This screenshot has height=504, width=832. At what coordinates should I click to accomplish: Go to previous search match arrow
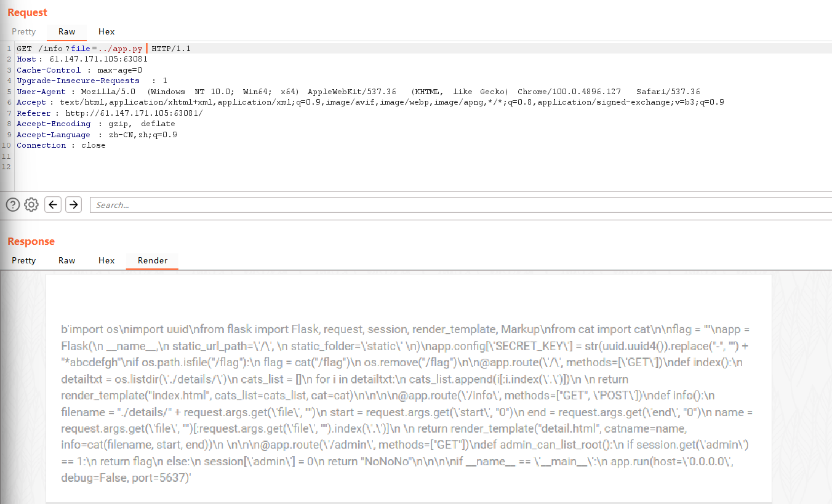(x=54, y=205)
